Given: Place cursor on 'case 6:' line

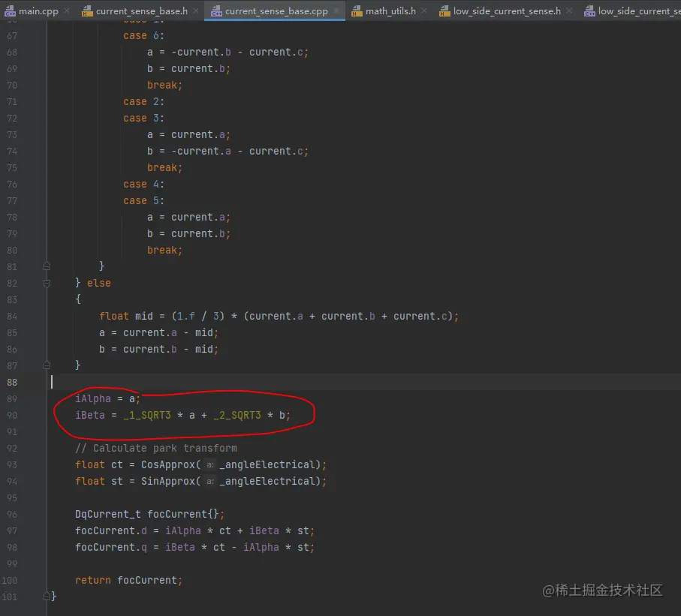Looking at the screenshot, I should [143, 35].
